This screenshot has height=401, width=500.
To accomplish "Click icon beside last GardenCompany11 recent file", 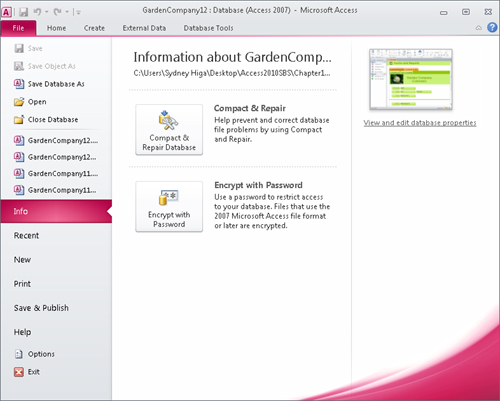I will [x=19, y=190].
